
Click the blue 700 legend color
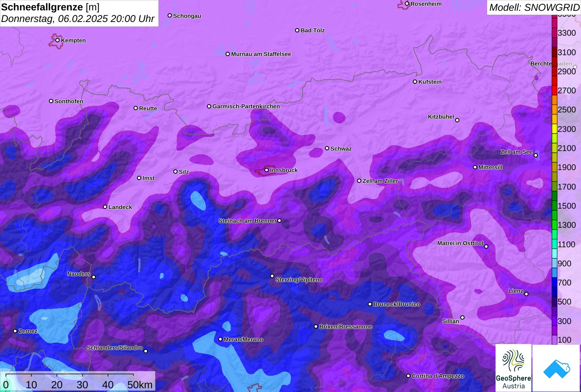[x=554, y=282]
